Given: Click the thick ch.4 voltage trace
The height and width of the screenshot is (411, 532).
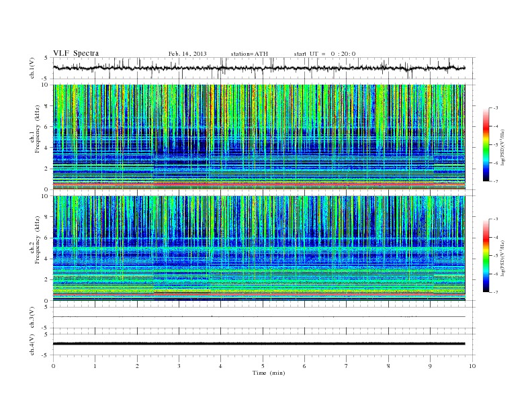Looking at the screenshot, I should pyautogui.click(x=259, y=344).
